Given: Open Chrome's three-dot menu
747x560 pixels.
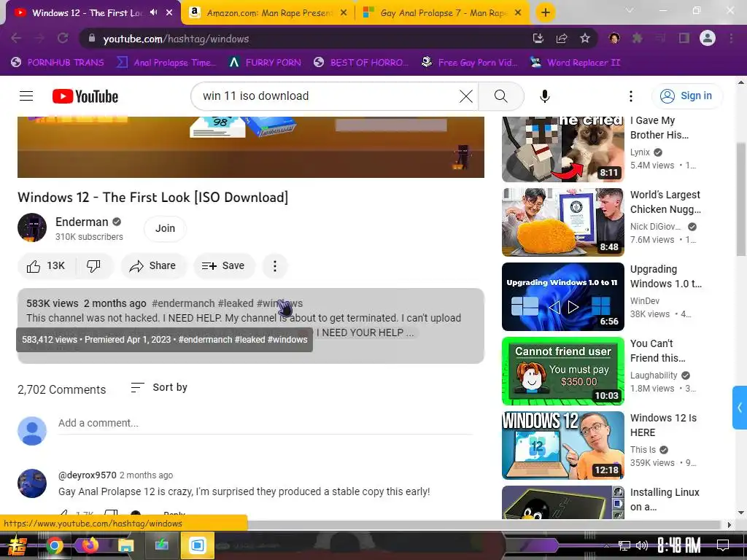Looking at the screenshot, I should click(731, 38).
